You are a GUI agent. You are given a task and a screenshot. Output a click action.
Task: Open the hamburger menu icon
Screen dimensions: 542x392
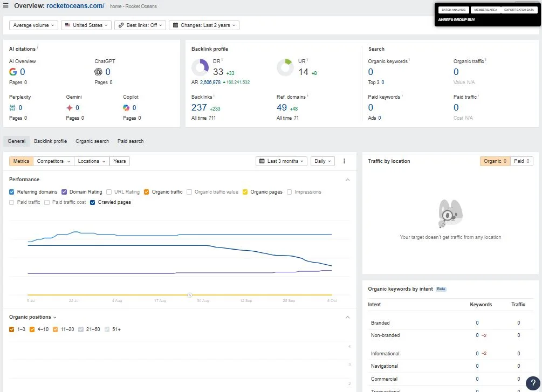[x=5, y=5]
